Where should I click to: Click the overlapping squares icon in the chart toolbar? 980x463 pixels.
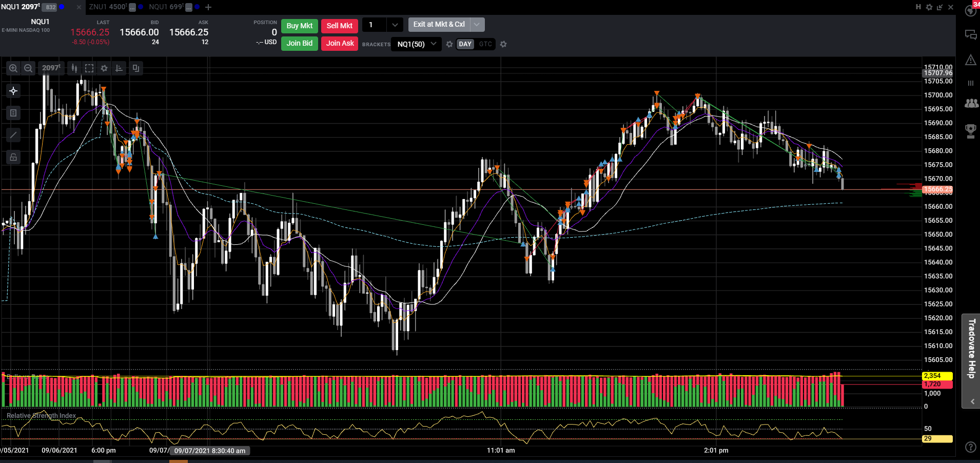click(x=136, y=68)
